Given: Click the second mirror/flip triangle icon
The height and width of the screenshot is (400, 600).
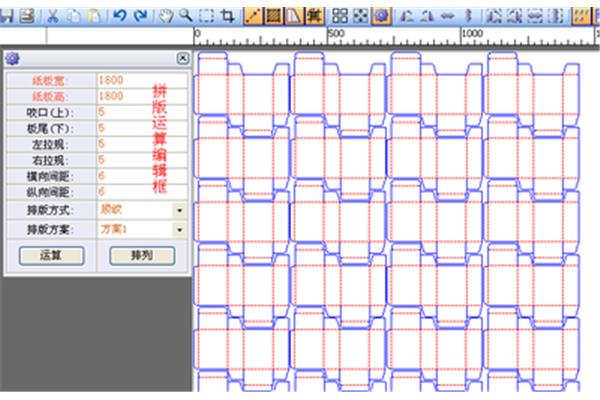Looking at the screenshot, I should [x=427, y=16].
